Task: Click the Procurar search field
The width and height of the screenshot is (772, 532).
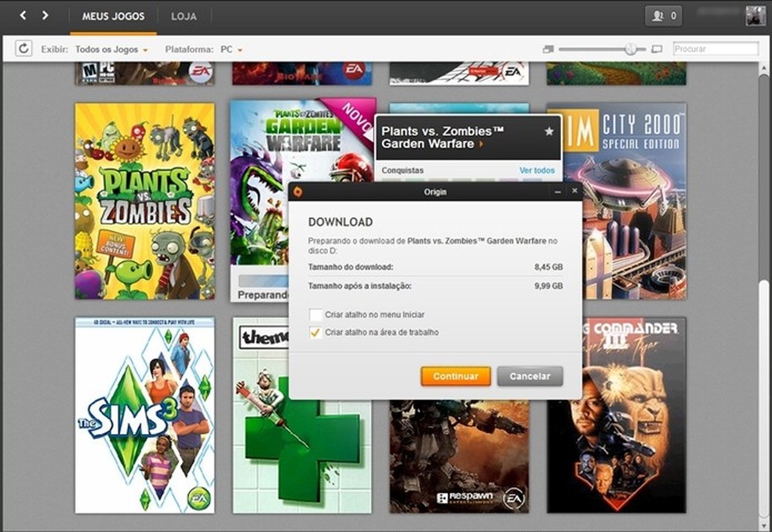Action: click(x=716, y=49)
